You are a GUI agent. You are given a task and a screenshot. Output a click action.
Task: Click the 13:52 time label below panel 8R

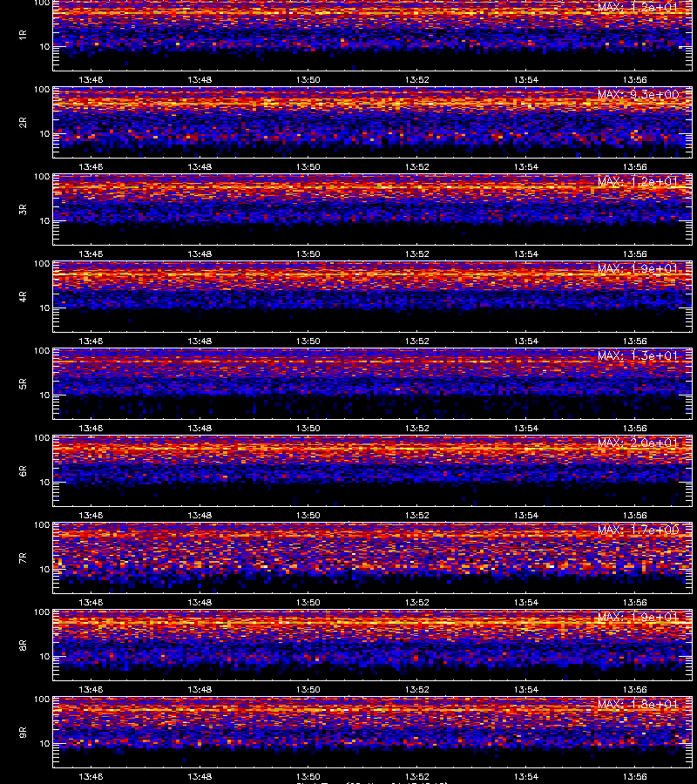click(x=417, y=690)
